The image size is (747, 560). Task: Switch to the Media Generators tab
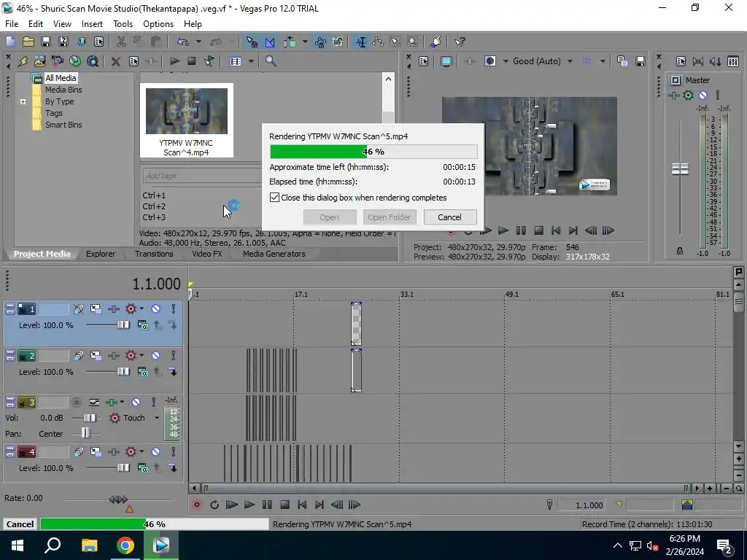click(274, 254)
